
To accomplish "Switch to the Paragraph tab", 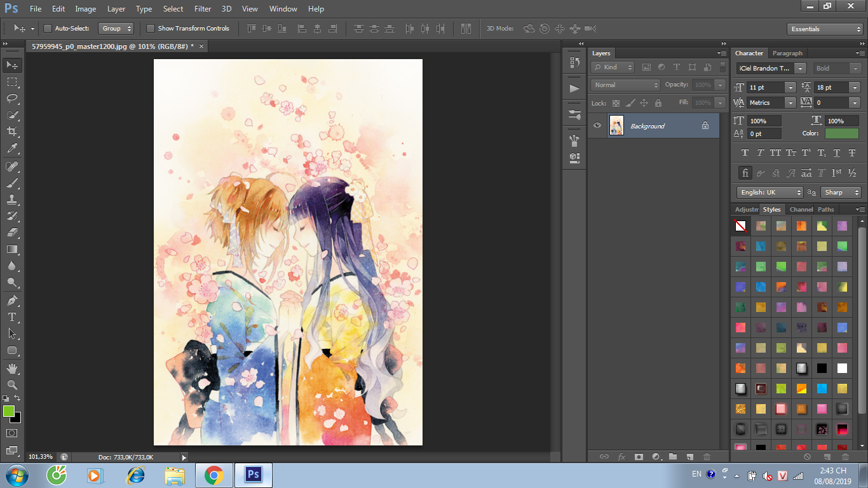I will [x=787, y=53].
